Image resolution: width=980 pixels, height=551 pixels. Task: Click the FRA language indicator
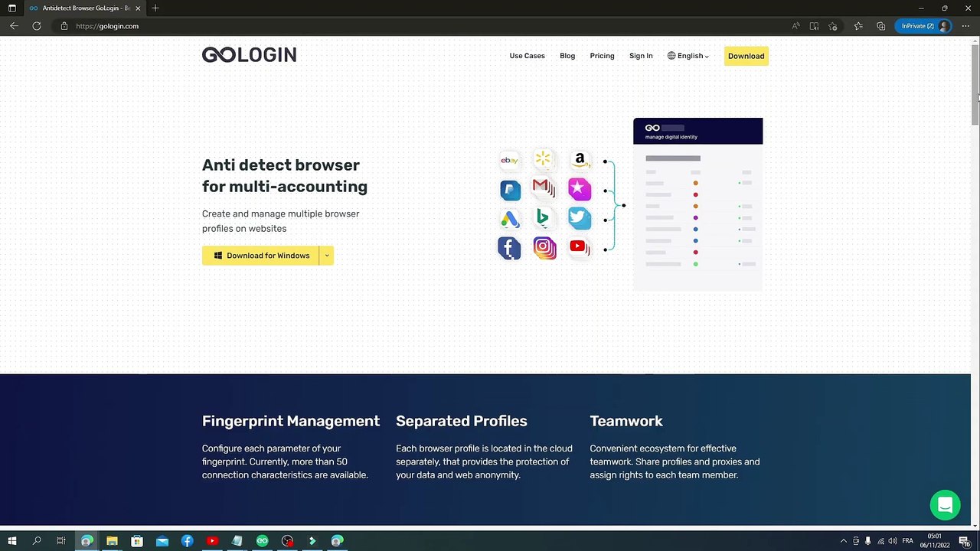(907, 541)
